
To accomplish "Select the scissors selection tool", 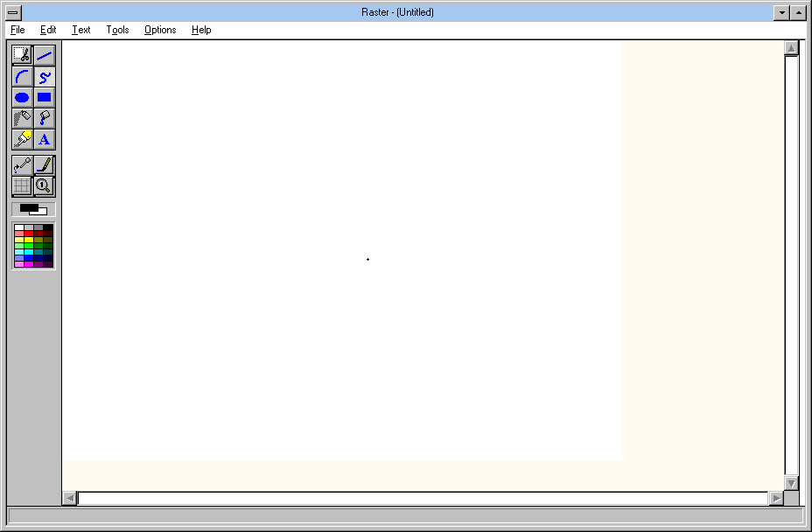I will click(x=22, y=55).
